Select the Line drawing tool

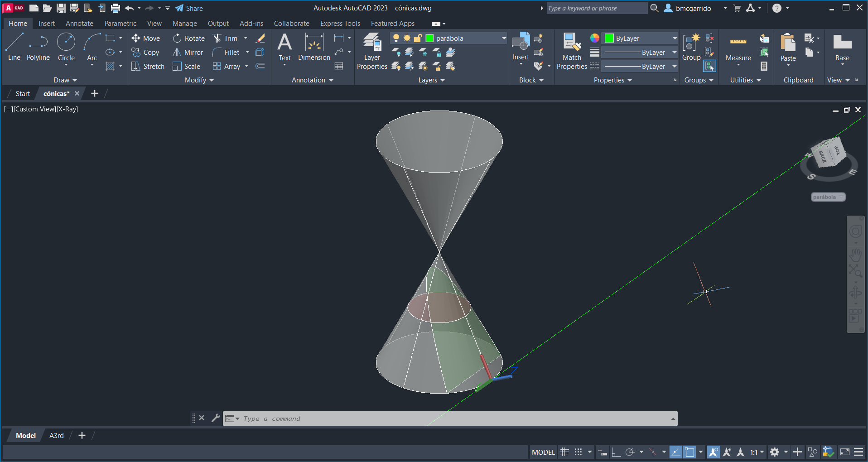click(14, 47)
